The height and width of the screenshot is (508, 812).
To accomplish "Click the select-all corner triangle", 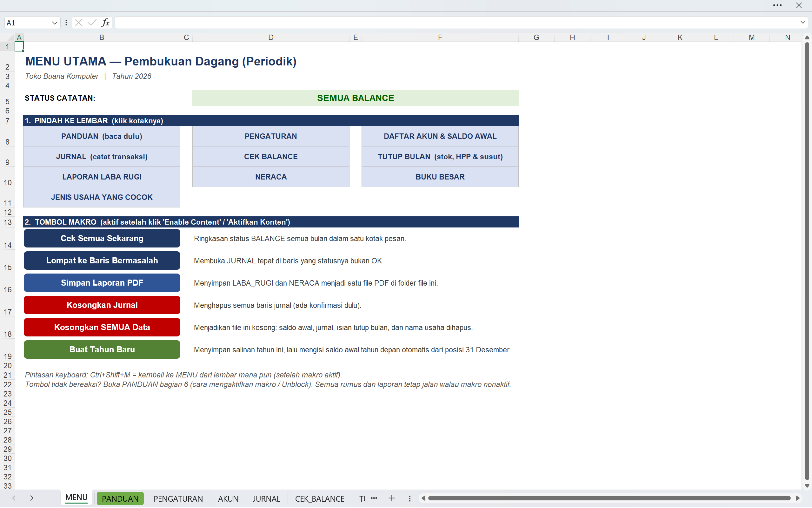I will [10, 37].
